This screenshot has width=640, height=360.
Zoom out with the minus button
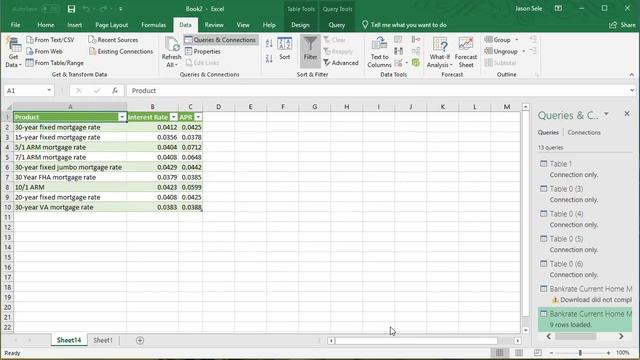pos(551,353)
